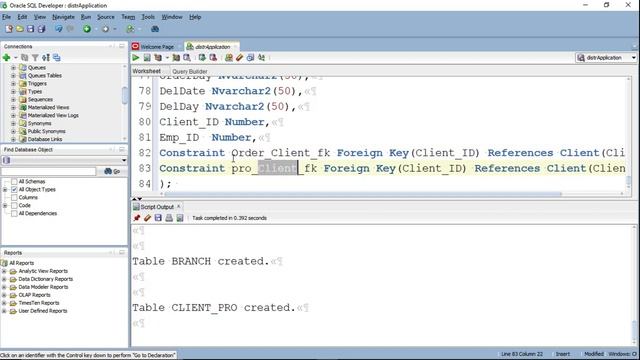Click the green Back navigation icon
The image size is (640, 360).
(87, 29)
